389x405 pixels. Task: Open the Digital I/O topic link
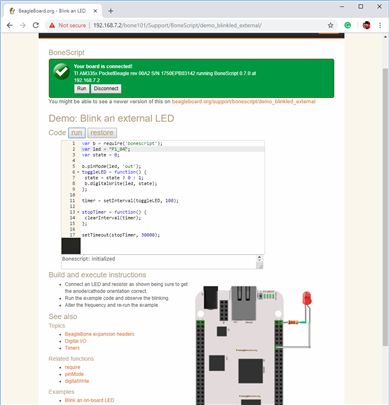(x=76, y=341)
